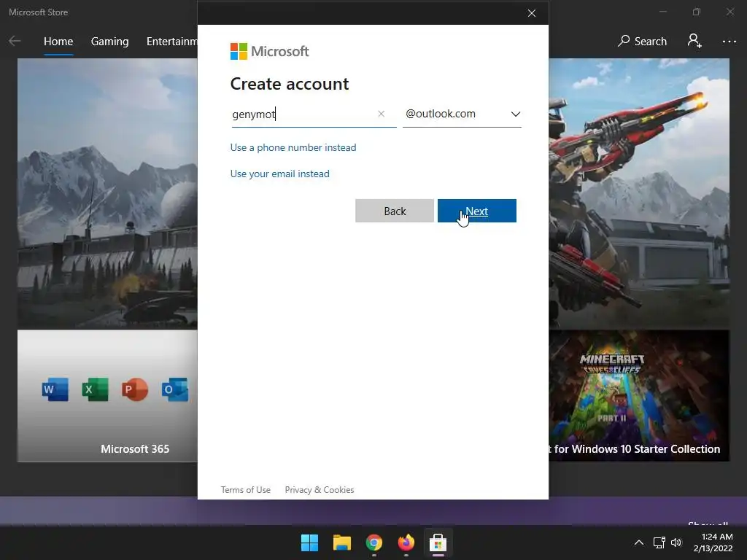This screenshot has height=560, width=747.
Task: Click the Back button in Create account dialog
Action: coord(395,211)
